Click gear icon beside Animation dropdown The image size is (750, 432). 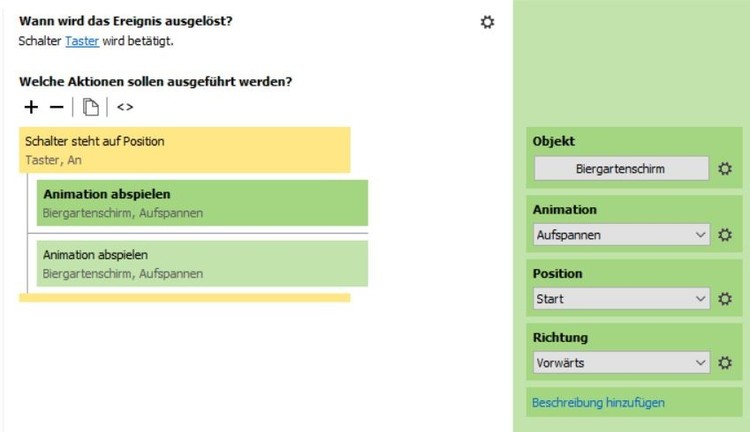click(x=726, y=235)
